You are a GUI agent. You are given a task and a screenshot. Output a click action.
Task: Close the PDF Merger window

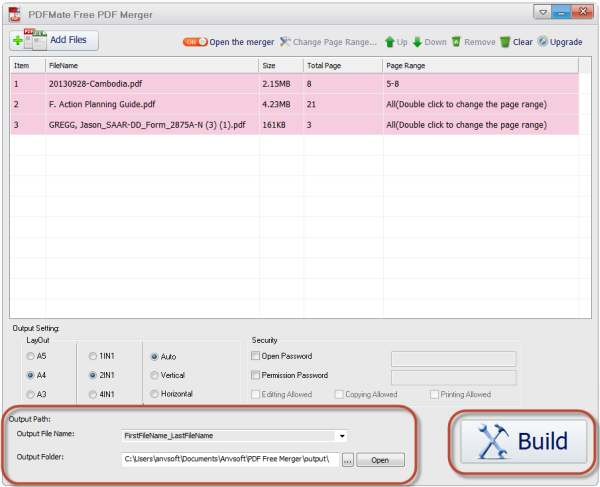tap(582, 12)
